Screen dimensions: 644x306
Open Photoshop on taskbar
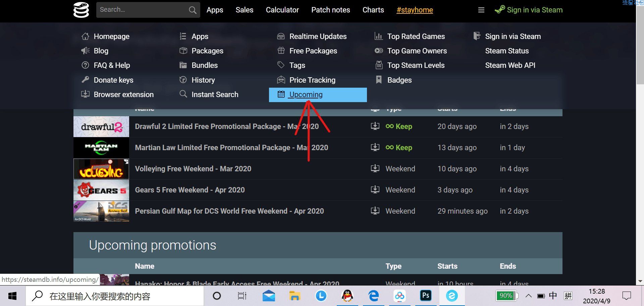(x=426, y=296)
